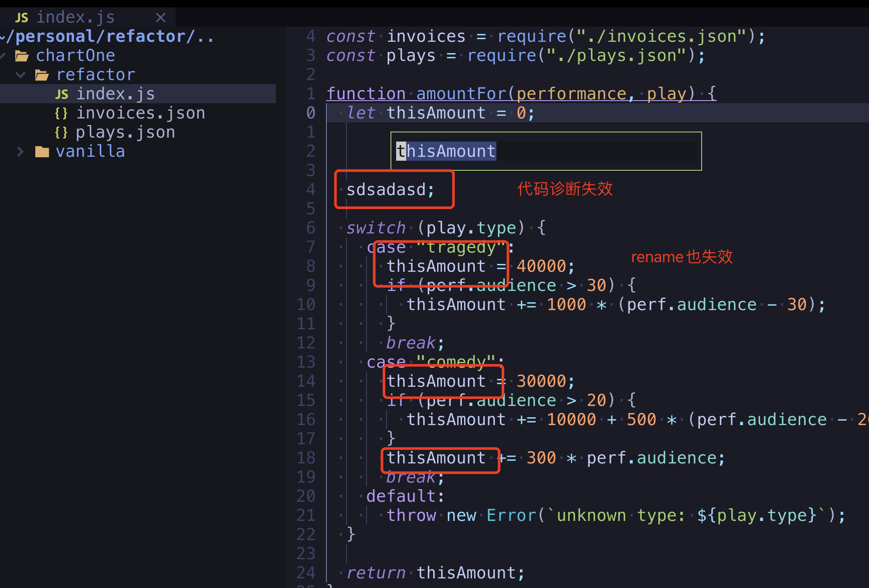Click the {} icon for invoices.json
This screenshot has width=869, height=588.
click(x=62, y=112)
